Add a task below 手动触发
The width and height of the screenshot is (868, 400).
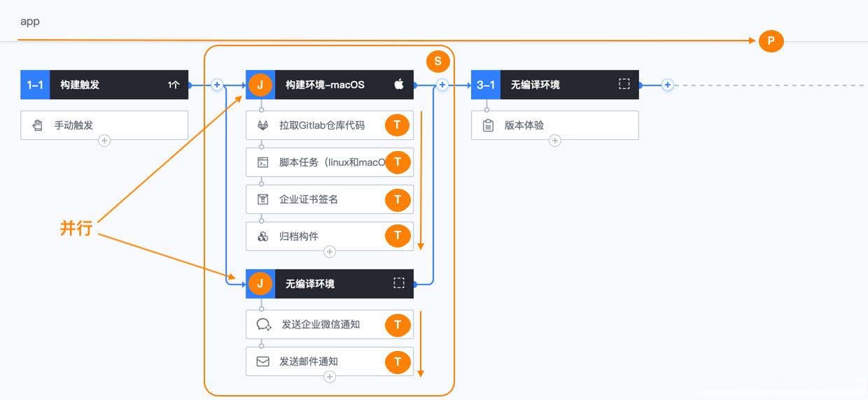pos(104,141)
